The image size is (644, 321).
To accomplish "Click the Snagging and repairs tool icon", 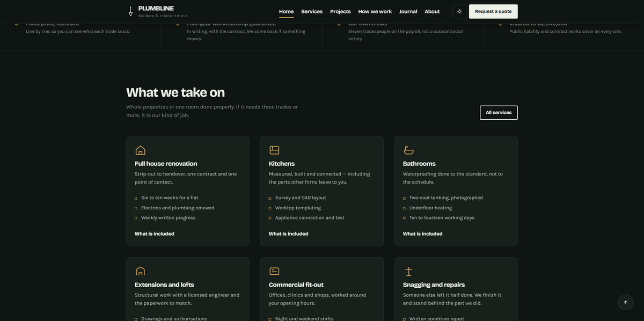I will pos(408,271).
